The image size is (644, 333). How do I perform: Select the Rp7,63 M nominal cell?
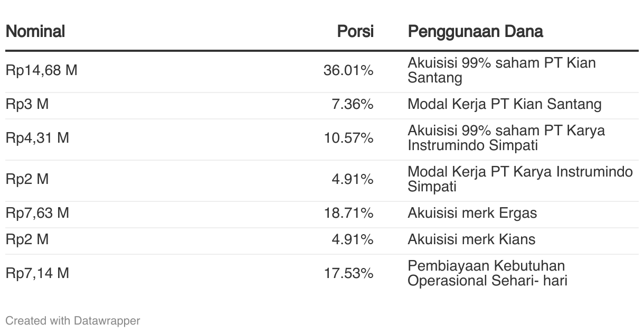pyautogui.click(x=37, y=213)
